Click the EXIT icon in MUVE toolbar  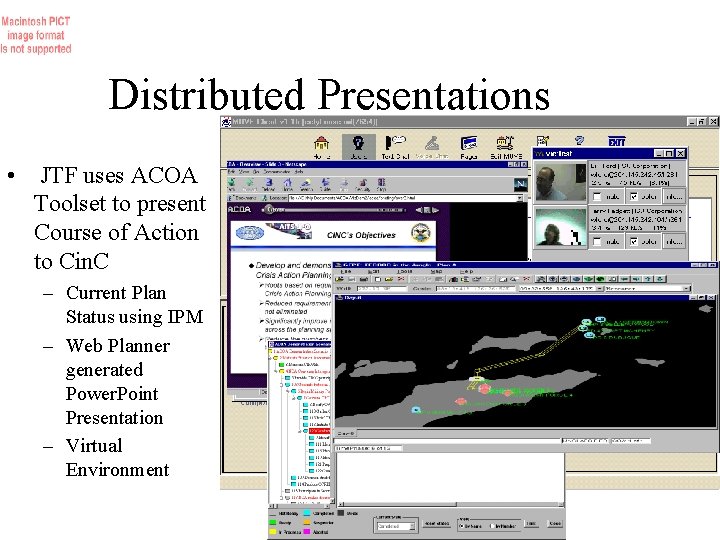tap(616, 141)
